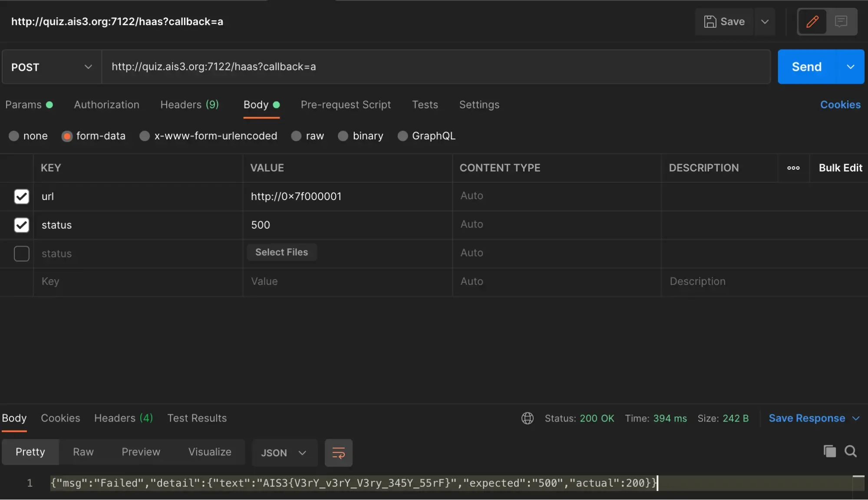Search response with magnifier icon
Screen dimensions: 868x500
point(851,451)
